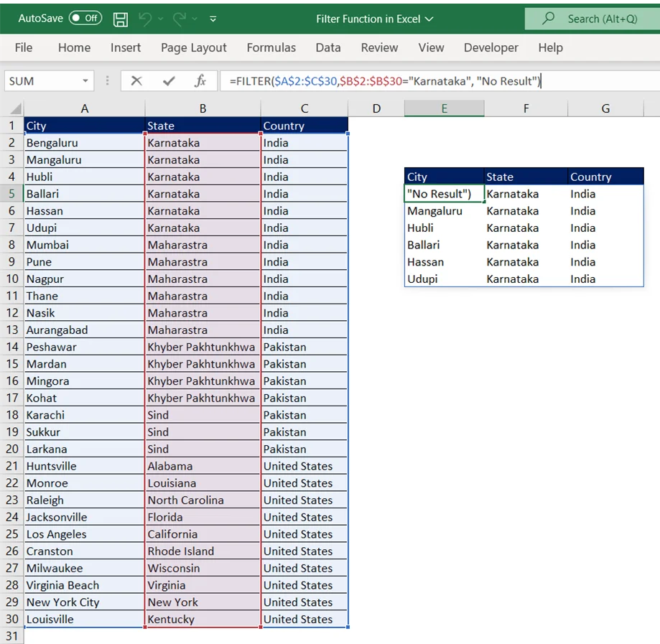Expand the file name dropdown in title
The width and height of the screenshot is (660, 644).
pos(429,19)
